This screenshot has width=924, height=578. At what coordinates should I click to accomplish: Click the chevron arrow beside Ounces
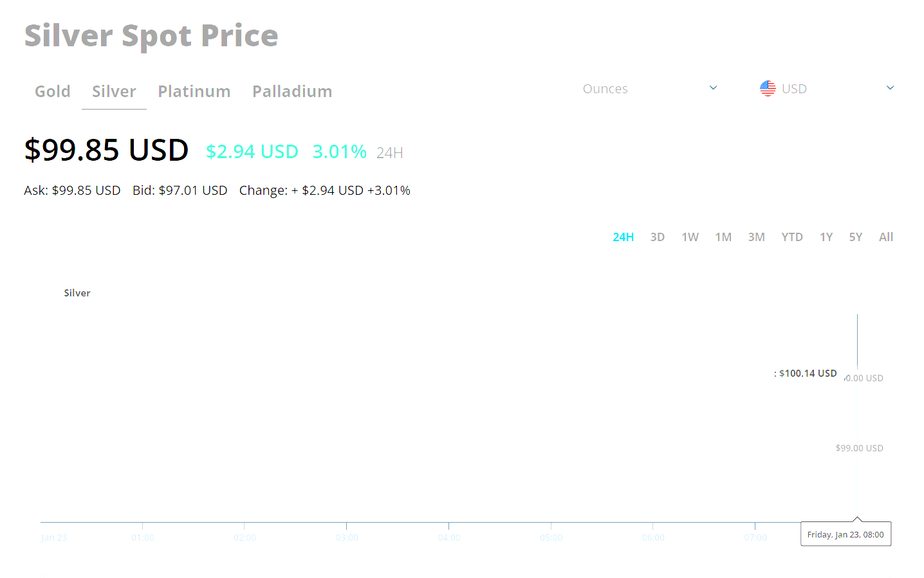pyautogui.click(x=713, y=88)
